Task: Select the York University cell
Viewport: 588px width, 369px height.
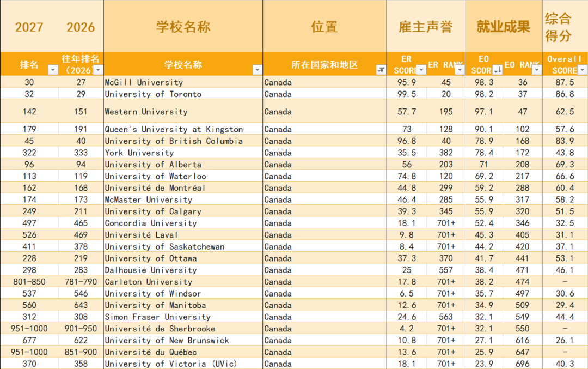Action: 183,153
